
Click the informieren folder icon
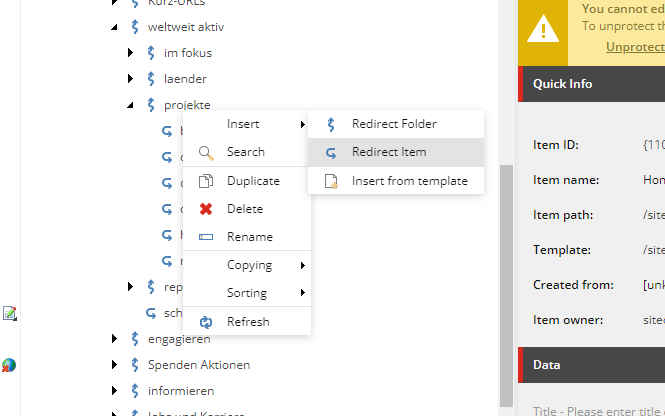pyautogui.click(x=135, y=391)
